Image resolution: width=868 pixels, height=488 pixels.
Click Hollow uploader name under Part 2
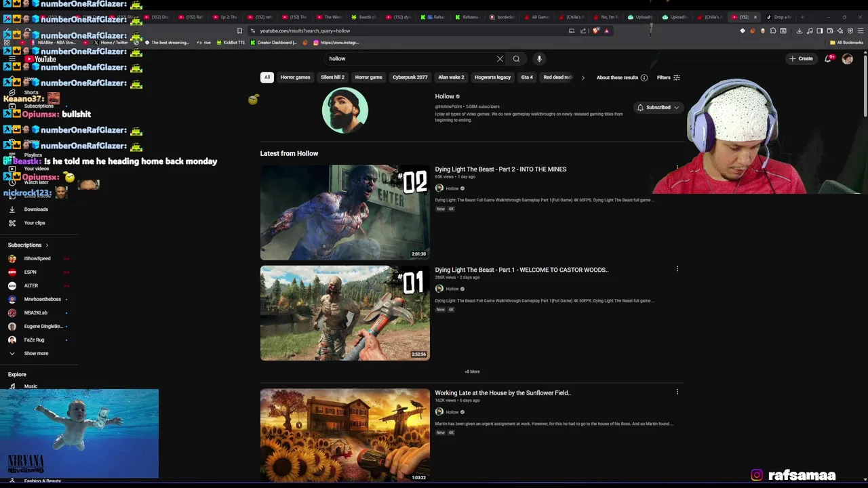[452, 188]
